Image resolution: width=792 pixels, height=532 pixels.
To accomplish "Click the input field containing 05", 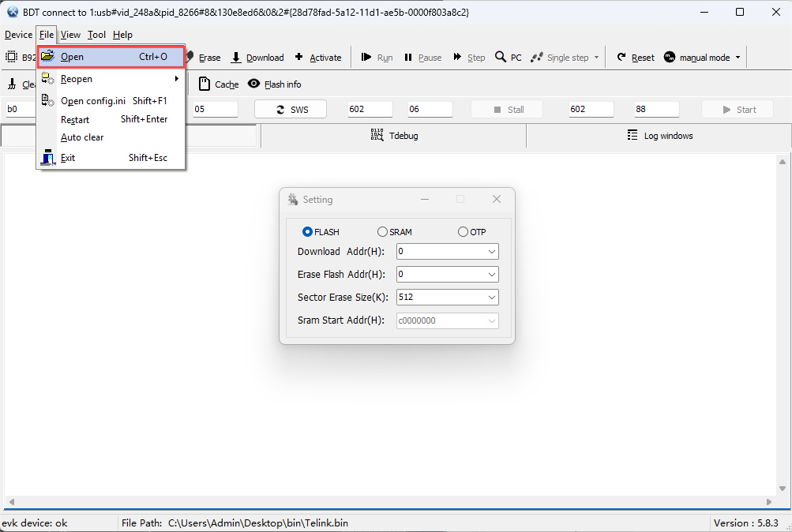I will [215, 109].
